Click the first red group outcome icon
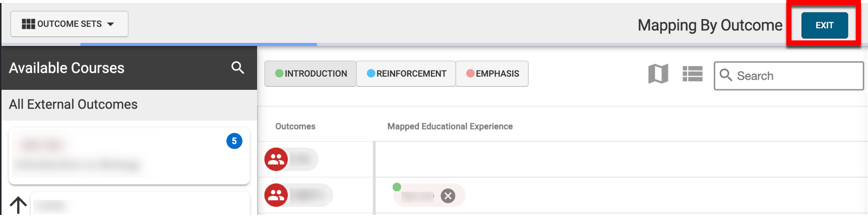The image size is (868, 216). 276,159
